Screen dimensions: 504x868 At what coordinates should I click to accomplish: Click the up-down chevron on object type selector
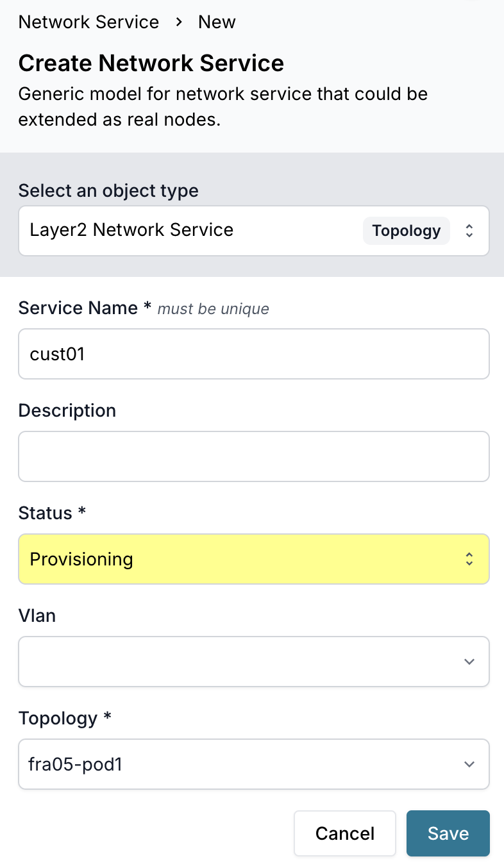[x=469, y=231]
